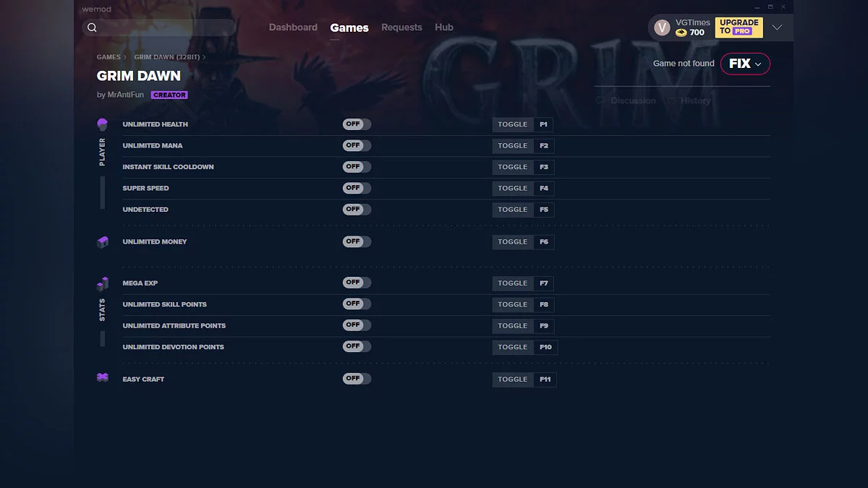
Task: Click the Easy Craft category icon
Action: 102,378
